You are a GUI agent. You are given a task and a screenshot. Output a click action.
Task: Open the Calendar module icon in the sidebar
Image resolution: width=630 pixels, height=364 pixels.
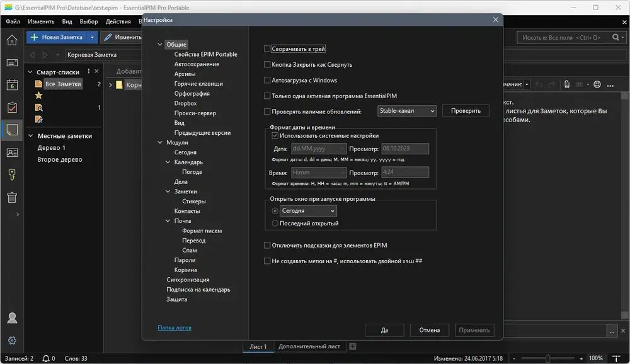(x=12, y=85)
